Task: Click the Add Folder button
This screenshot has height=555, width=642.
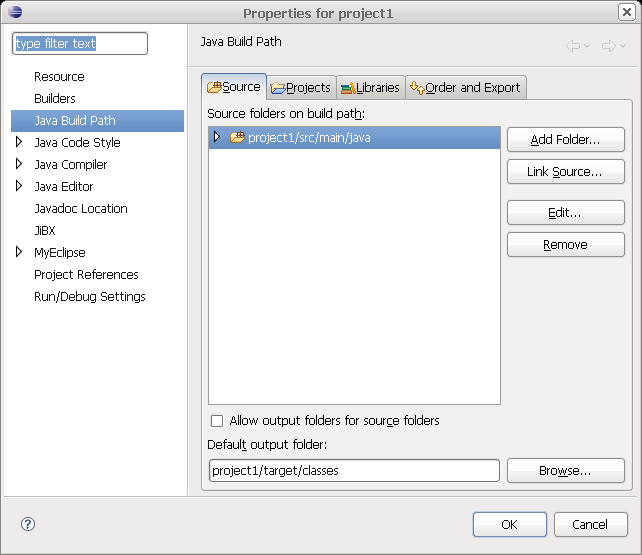Action: click(x=565, y=140)
